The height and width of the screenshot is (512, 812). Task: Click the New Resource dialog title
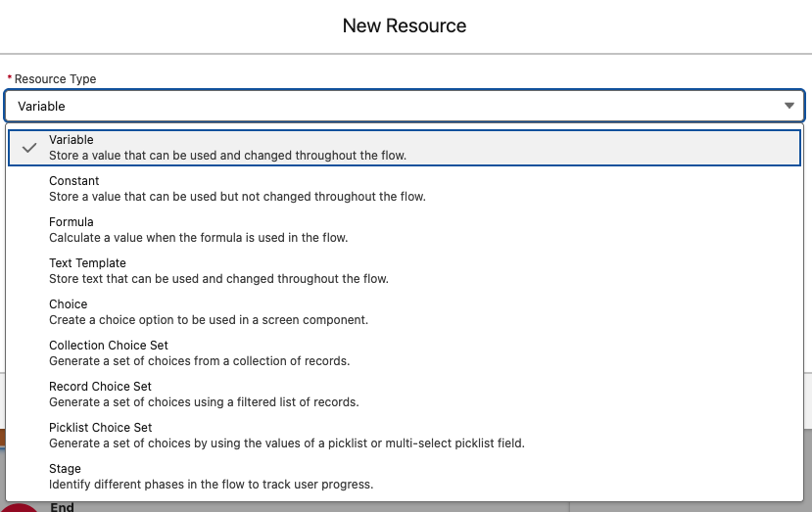coord(405,25)
